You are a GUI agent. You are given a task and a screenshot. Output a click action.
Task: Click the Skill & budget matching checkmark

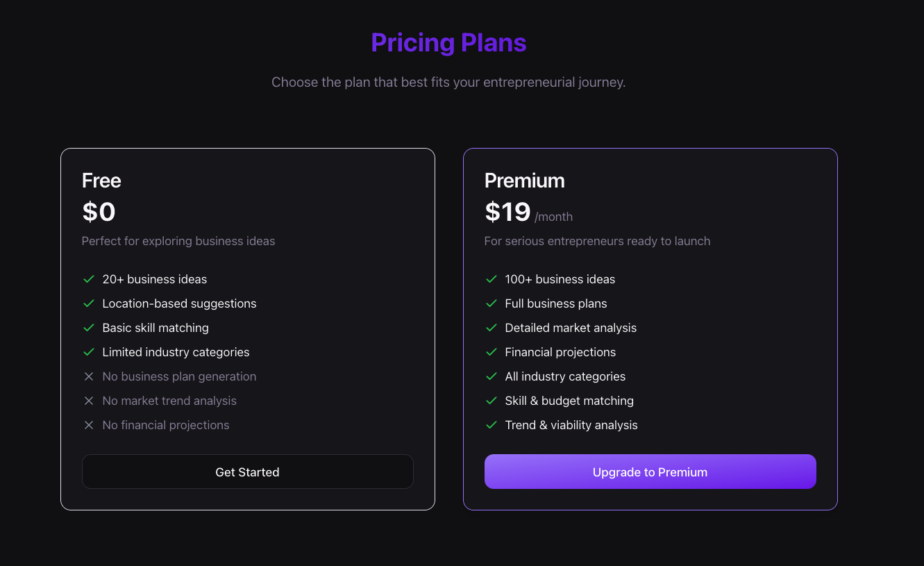click(492, 401)
